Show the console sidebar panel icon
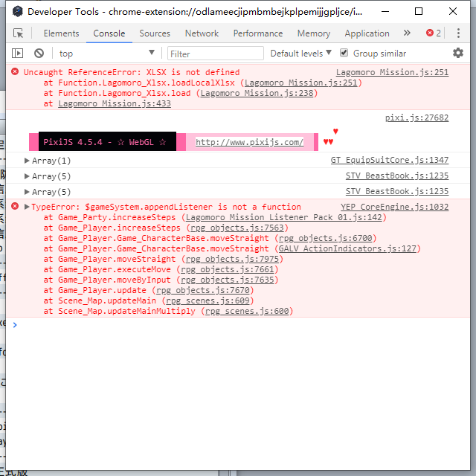The width and height of the screenshot is (476, 476). click(17, 54)
